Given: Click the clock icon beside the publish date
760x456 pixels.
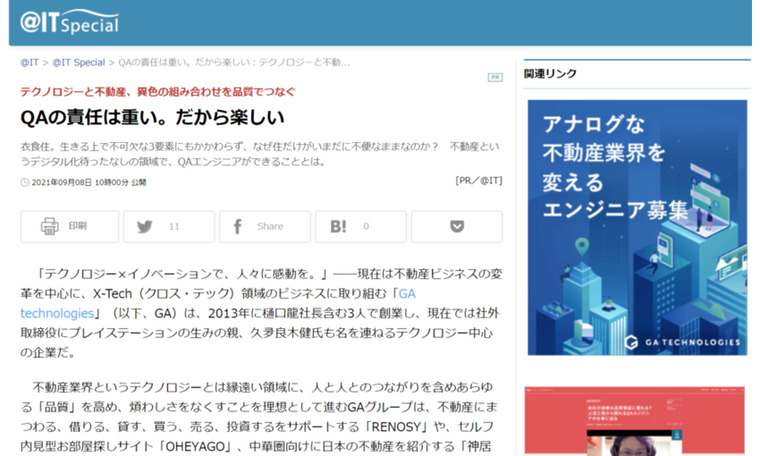Looking at the screenshot, I should (25, 182).
